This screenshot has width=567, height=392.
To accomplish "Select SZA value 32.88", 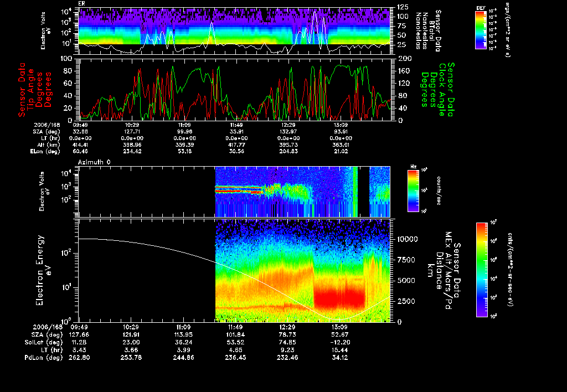I will click(80, 132).
